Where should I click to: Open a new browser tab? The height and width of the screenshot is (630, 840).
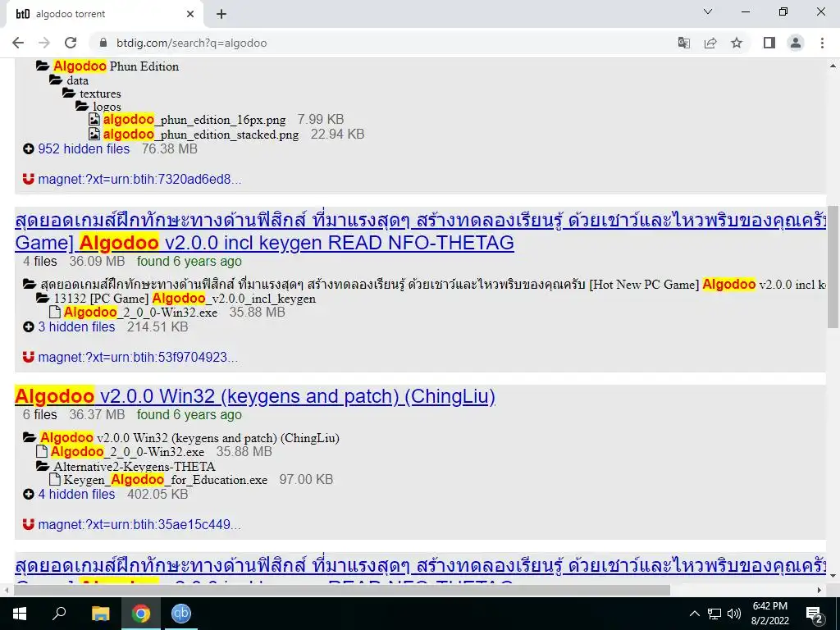point(221,15)
